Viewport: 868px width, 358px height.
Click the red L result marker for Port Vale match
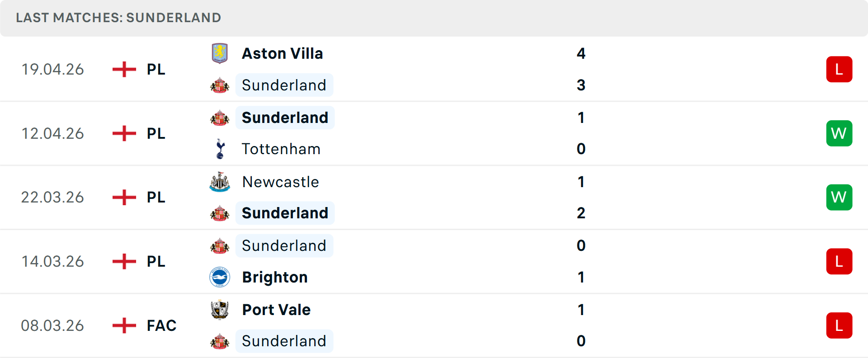coord(839,325)
